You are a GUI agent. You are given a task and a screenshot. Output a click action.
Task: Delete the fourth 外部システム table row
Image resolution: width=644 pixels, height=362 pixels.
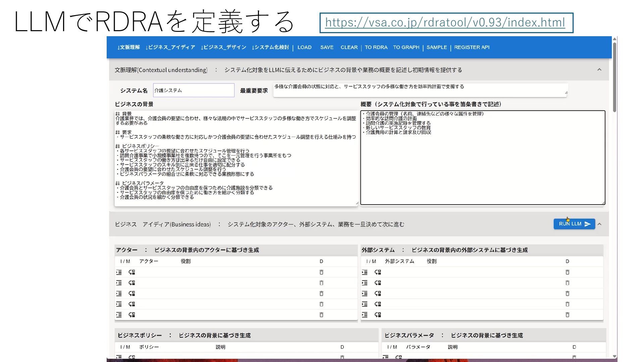coord(568,304)
